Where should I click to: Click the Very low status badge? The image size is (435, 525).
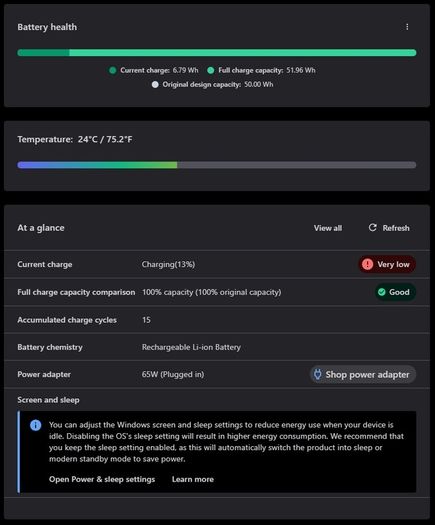pyautogui.click(x=387, y=264)
